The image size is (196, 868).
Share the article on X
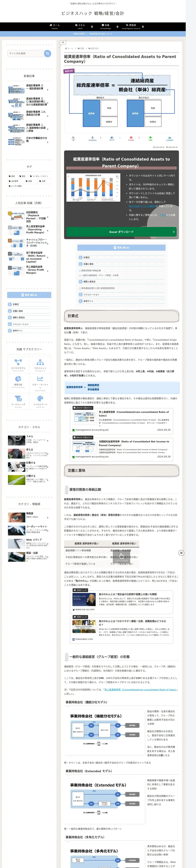73,138
